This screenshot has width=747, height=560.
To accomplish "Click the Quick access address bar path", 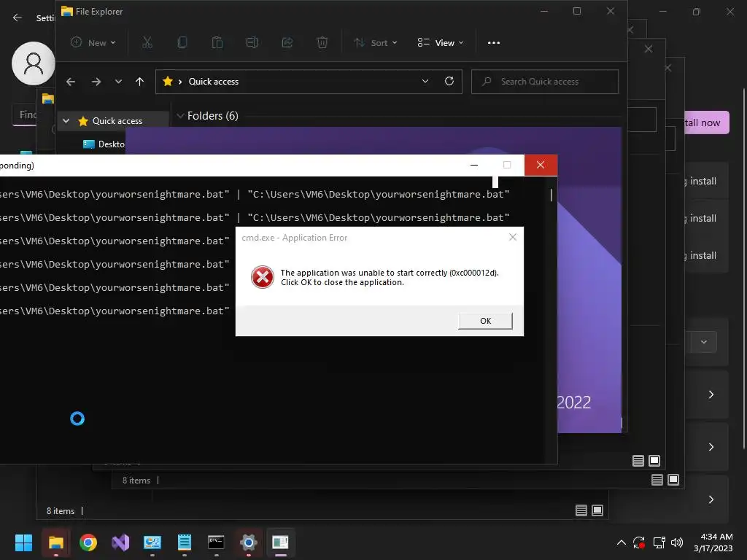I will pos(214,82).
